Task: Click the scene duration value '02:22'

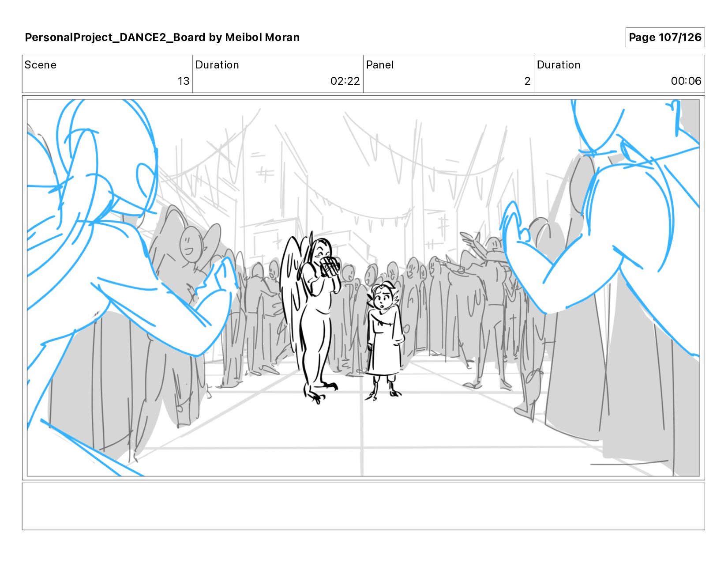Action: (x=345, y=81)
